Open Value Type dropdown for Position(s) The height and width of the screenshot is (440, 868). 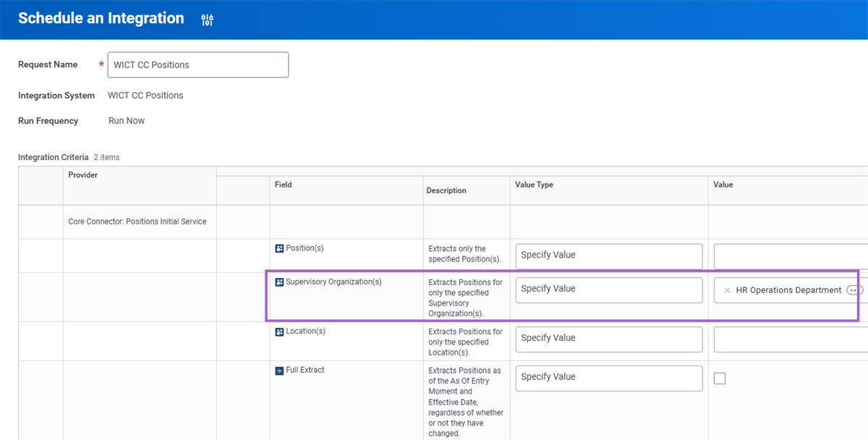[x=609, y=256]
